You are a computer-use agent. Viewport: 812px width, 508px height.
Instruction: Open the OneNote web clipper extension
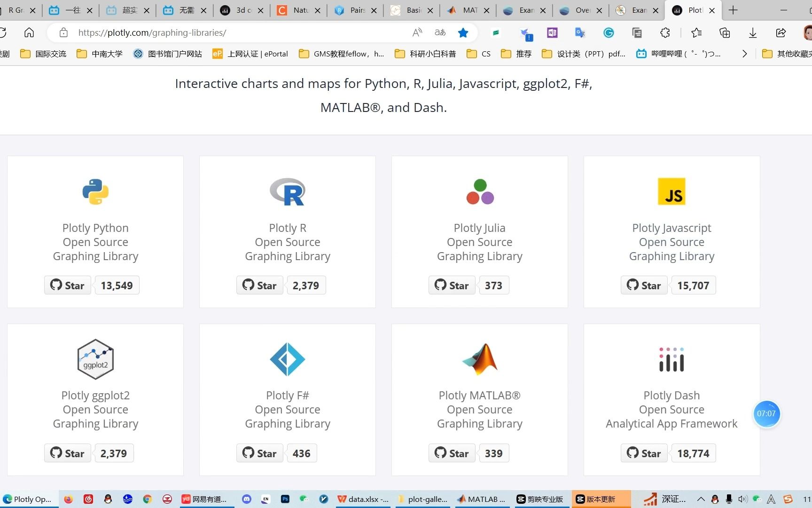pyautogui.click(x=552, y=32)
